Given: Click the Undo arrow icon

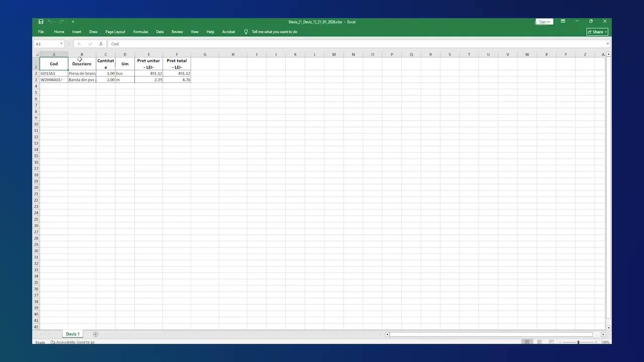Looking at the screenshot, I should click(x=50, y=22).
